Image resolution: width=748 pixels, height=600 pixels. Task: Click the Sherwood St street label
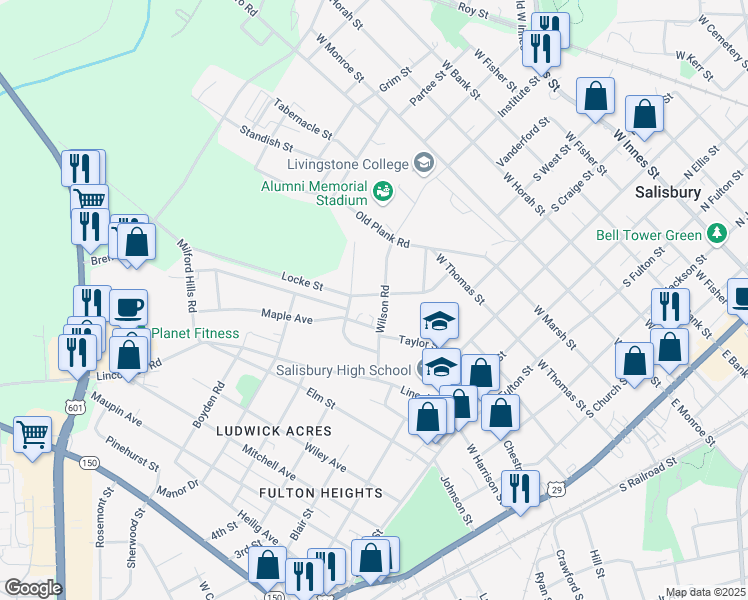(x=135, y=538)
